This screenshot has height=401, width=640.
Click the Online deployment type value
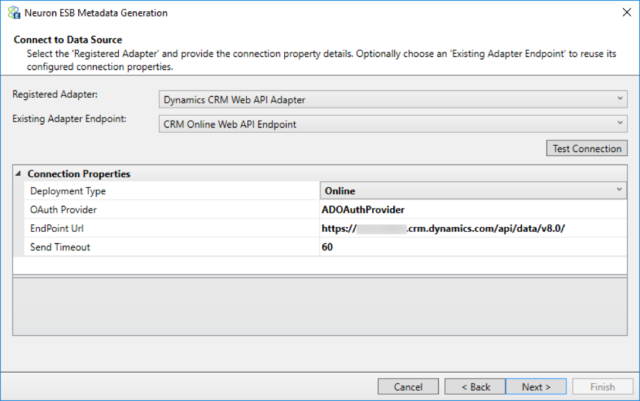point(340,191)
